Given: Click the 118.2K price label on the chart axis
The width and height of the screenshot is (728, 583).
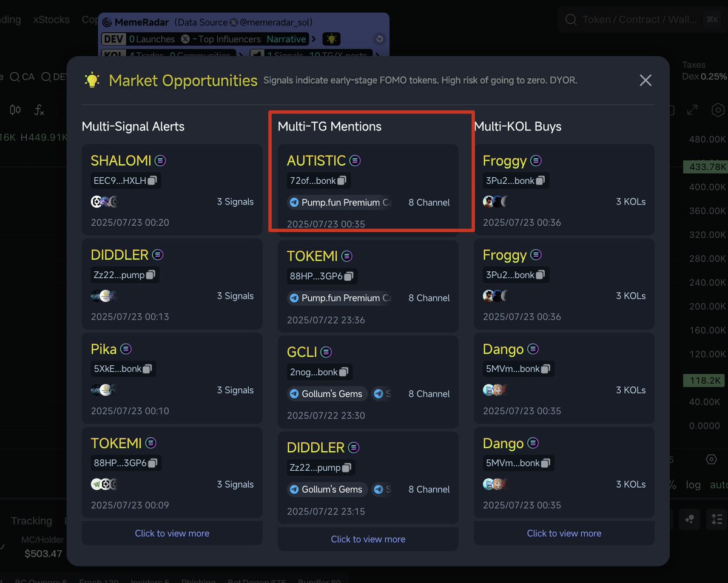Looking at the screenshot, I should coord(704,381).
